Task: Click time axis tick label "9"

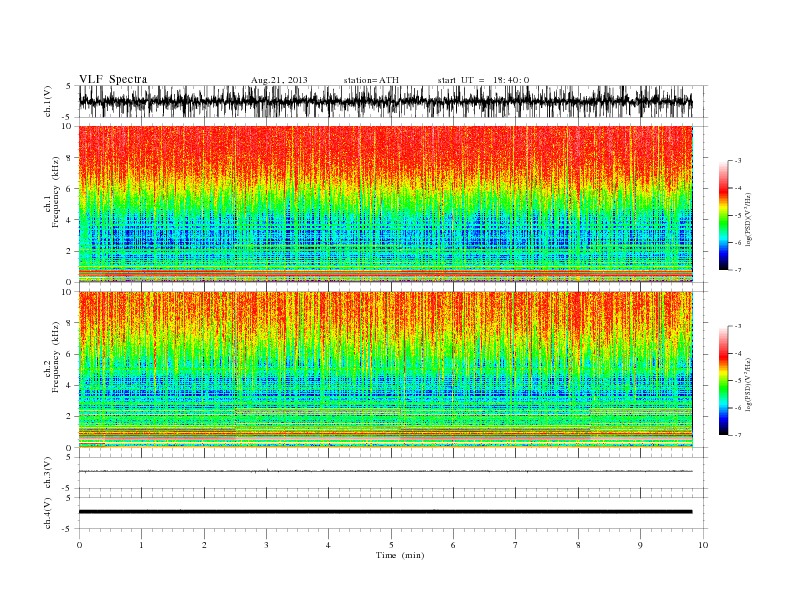Action: point(640,545)
